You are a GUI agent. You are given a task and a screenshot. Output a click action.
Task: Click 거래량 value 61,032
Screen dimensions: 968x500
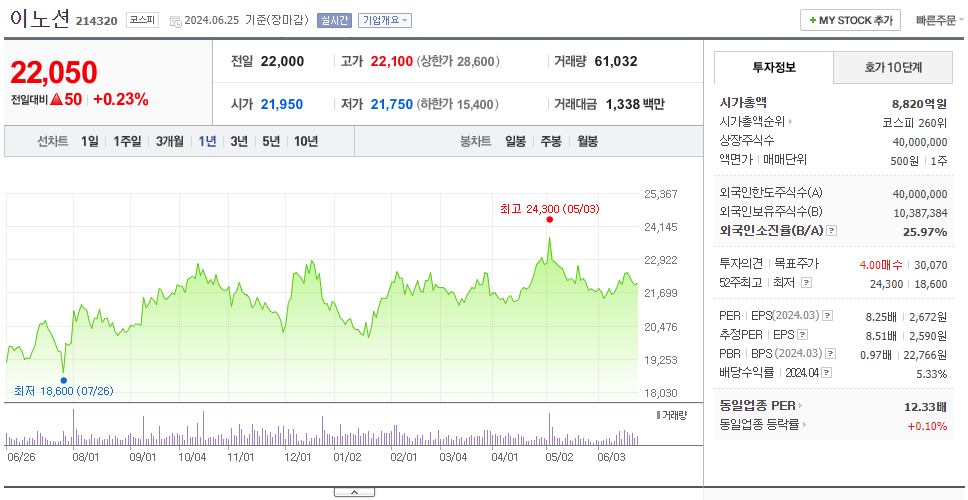pos(616,62)
